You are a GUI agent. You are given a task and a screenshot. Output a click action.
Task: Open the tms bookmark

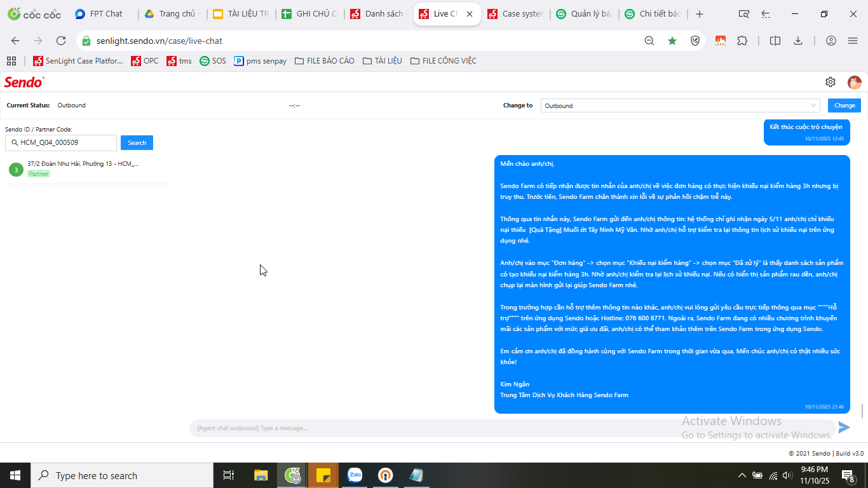click(x=179, y=61)
